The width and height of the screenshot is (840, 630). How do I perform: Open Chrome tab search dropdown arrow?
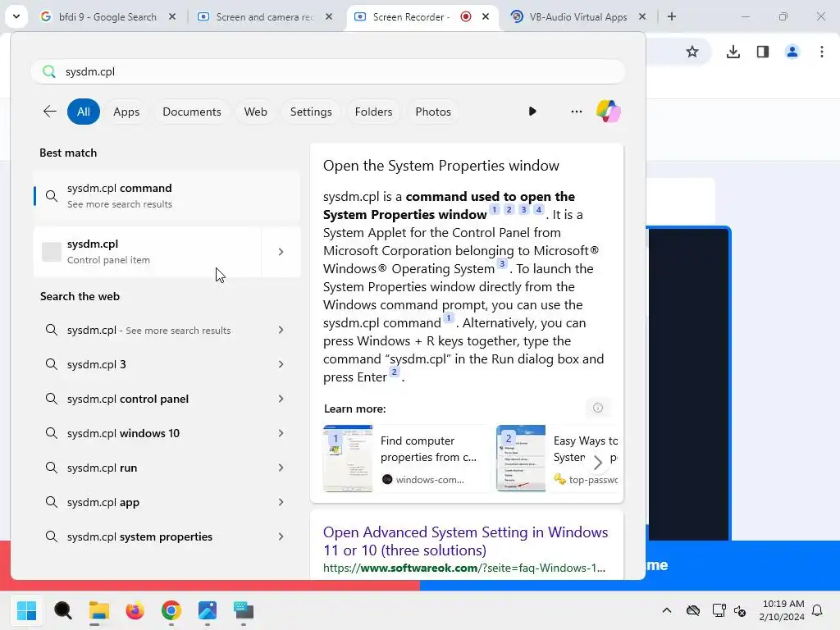16,16
